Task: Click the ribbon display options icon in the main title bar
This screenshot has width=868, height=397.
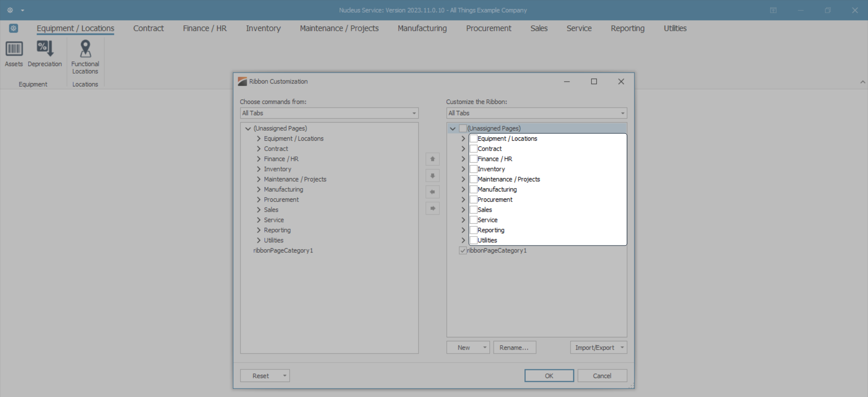Action: (x=773, y=10)
